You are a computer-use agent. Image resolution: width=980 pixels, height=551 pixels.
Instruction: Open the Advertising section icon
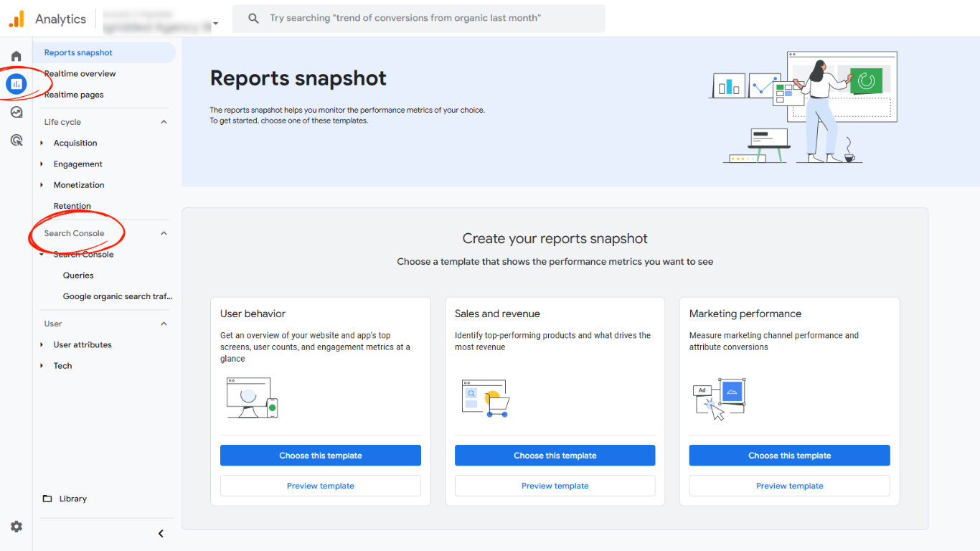pos(16,140)
